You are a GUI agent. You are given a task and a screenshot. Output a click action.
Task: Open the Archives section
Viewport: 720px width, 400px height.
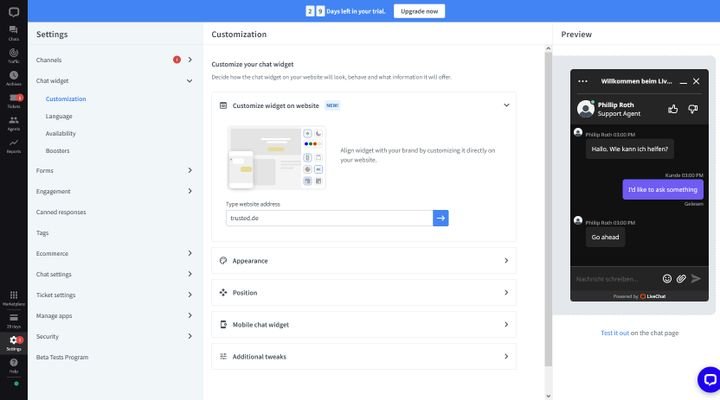click(14, 78)
